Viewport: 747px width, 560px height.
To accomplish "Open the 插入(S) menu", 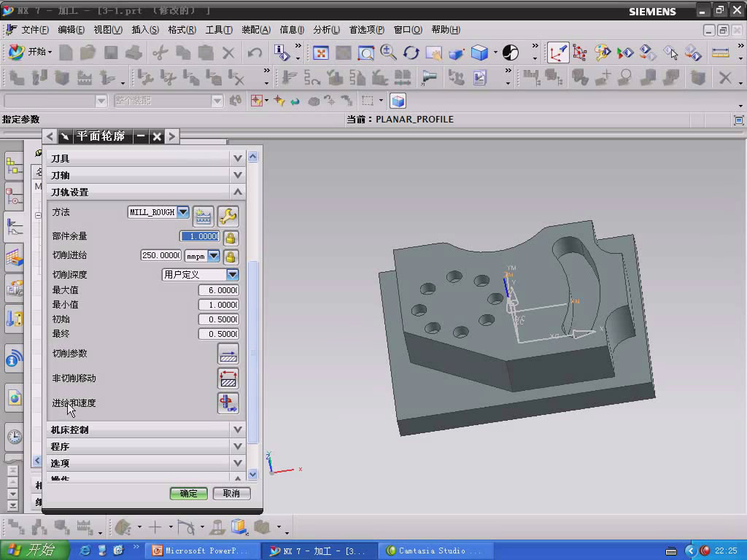I will click(145, 29).
